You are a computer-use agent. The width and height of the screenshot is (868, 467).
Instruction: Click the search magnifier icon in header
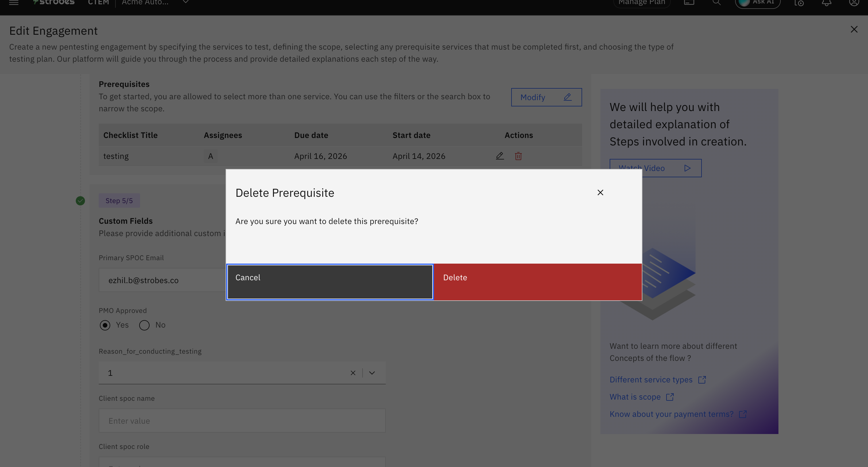[716, 3]
